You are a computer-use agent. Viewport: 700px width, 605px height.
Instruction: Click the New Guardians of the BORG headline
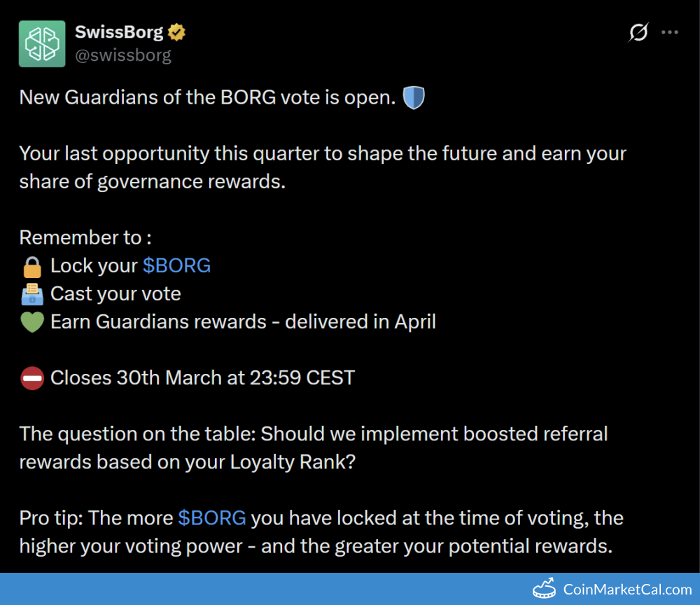(206, 97)
